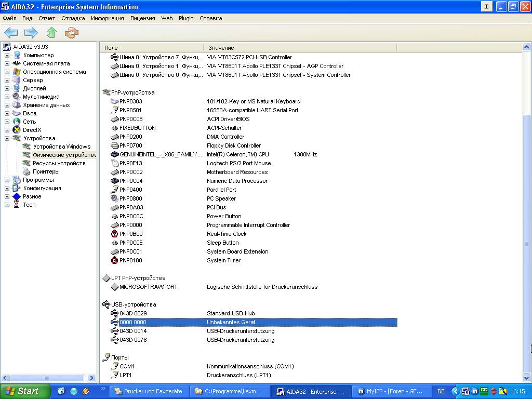The height and width of the screenshot is (399, 532).
Task: Select the 043D 0014 USB device row
Action: [x=254, y=331]
